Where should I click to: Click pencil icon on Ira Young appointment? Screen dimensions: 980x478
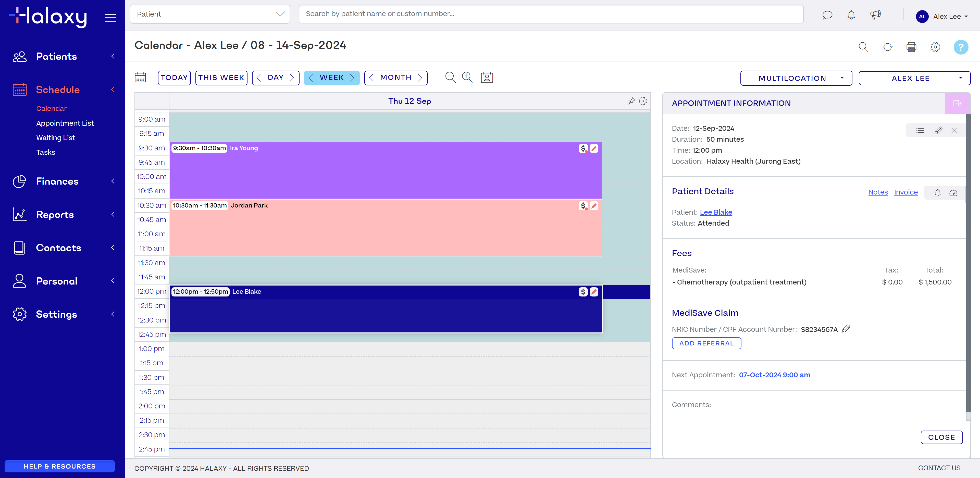[x=594, y=148]
